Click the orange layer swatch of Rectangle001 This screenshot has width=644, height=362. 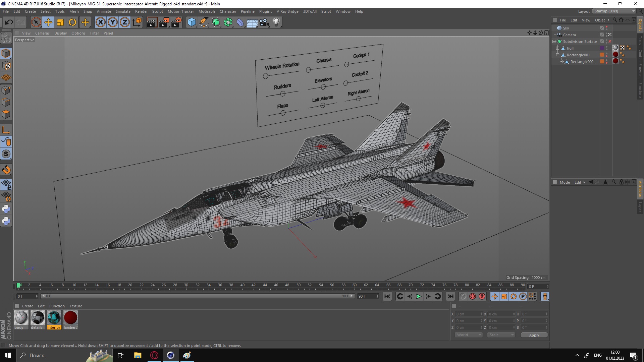pyautogui.click(x=602, y=55)
